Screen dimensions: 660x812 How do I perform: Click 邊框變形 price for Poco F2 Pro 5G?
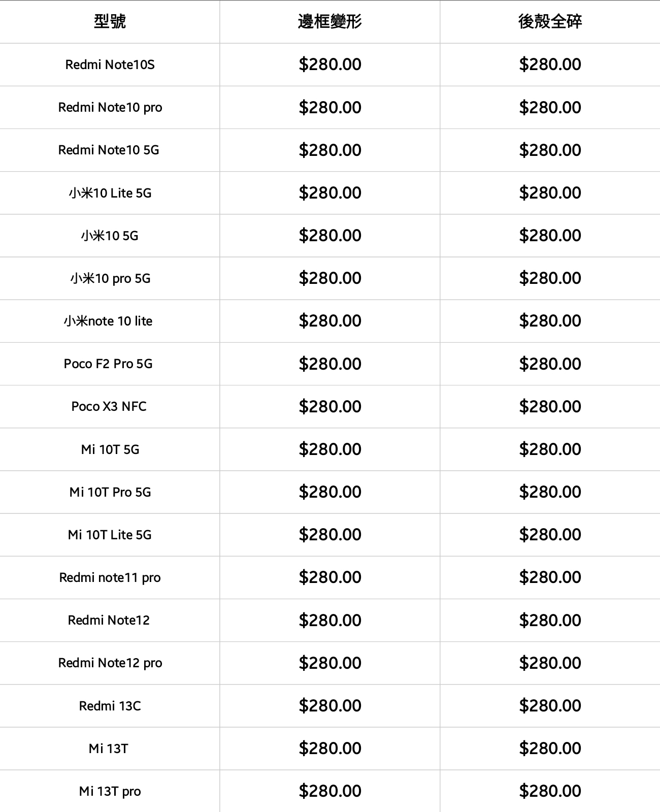coord(330,364)
